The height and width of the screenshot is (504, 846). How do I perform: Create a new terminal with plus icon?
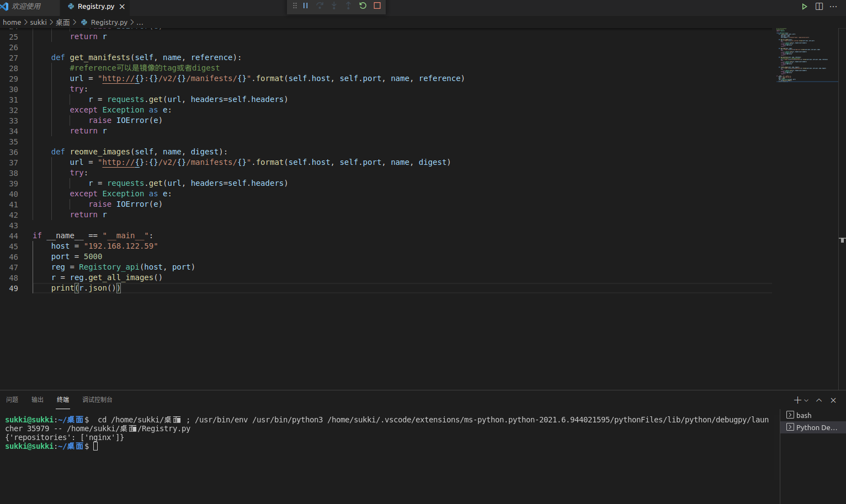797,400
